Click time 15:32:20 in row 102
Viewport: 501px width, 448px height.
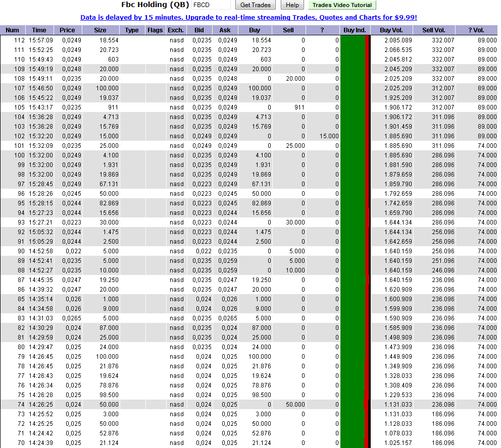point(41,136)
